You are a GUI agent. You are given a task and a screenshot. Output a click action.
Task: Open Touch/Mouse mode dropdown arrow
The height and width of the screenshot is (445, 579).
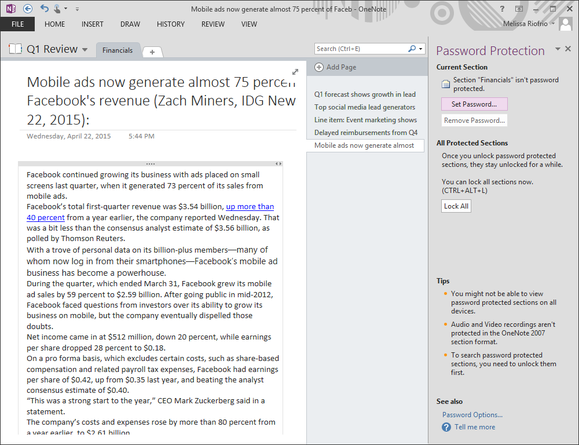pyautogui.click(x=66, y=8)
